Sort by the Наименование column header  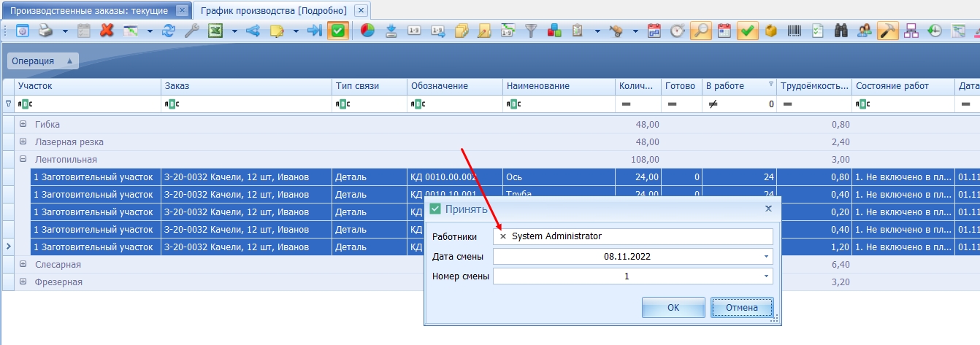tap(559, 86)
